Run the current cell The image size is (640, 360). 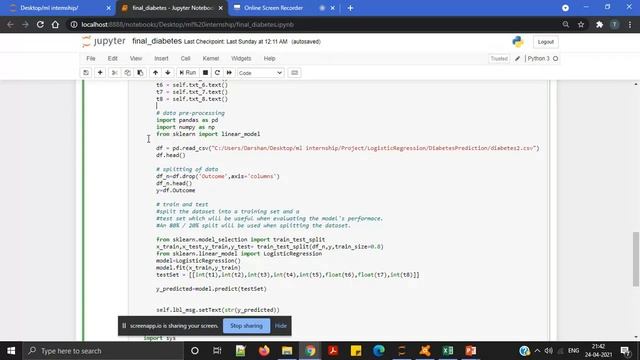188,73
